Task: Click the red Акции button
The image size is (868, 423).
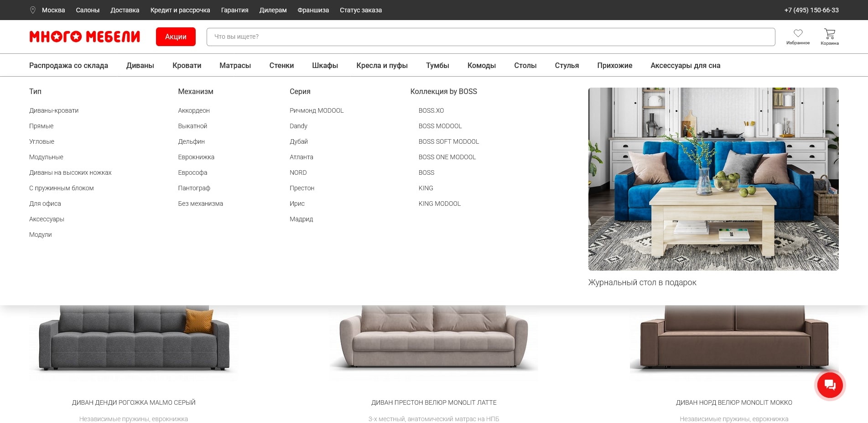Action: 176,37
